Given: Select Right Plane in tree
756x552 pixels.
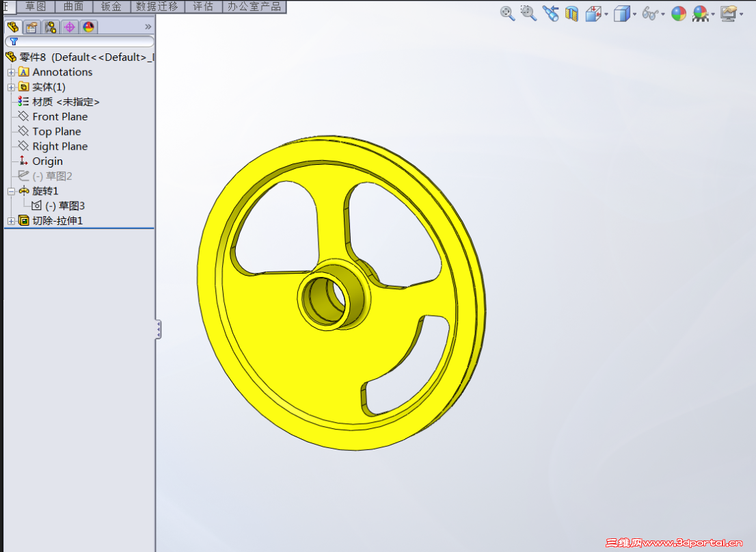Looking at the screenshot, I should (59, 146).
